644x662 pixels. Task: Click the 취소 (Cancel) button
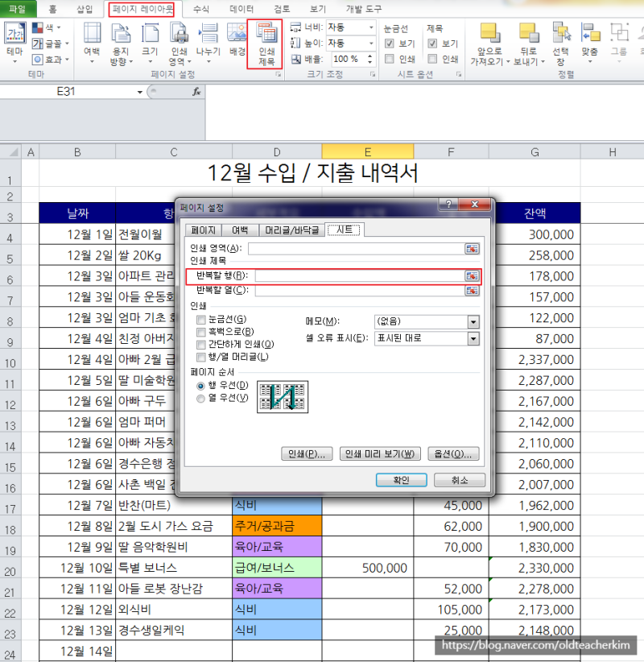[460, 480]
